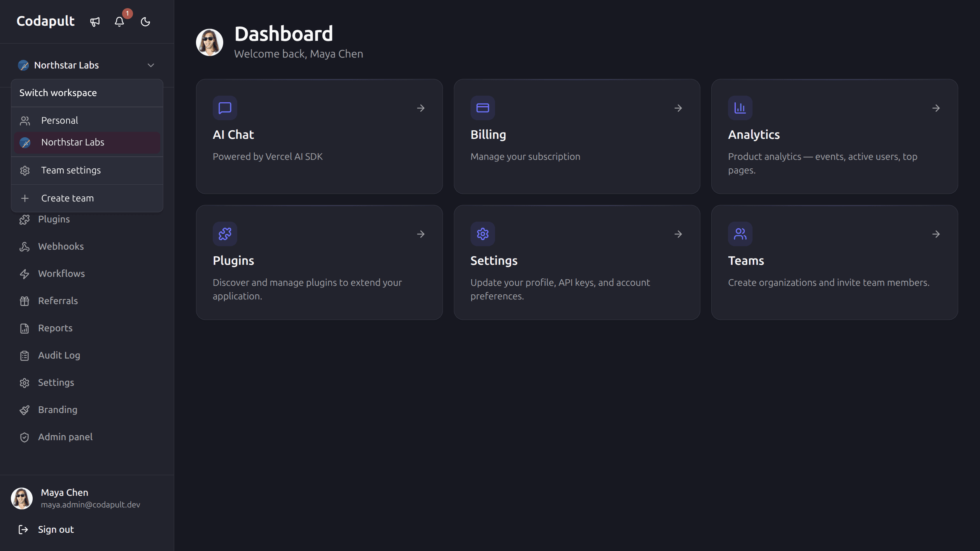
Task: Click the sidebar Settings gear icon
Action: 24,383
